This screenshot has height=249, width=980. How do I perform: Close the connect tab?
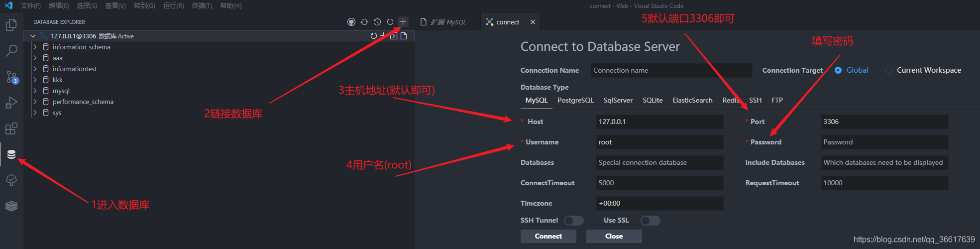533,22
